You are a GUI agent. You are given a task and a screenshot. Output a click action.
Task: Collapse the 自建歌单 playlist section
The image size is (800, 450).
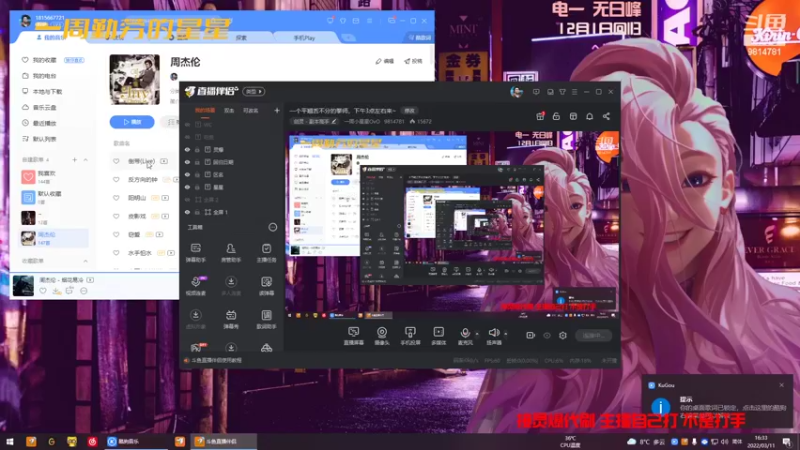(85, 160)
